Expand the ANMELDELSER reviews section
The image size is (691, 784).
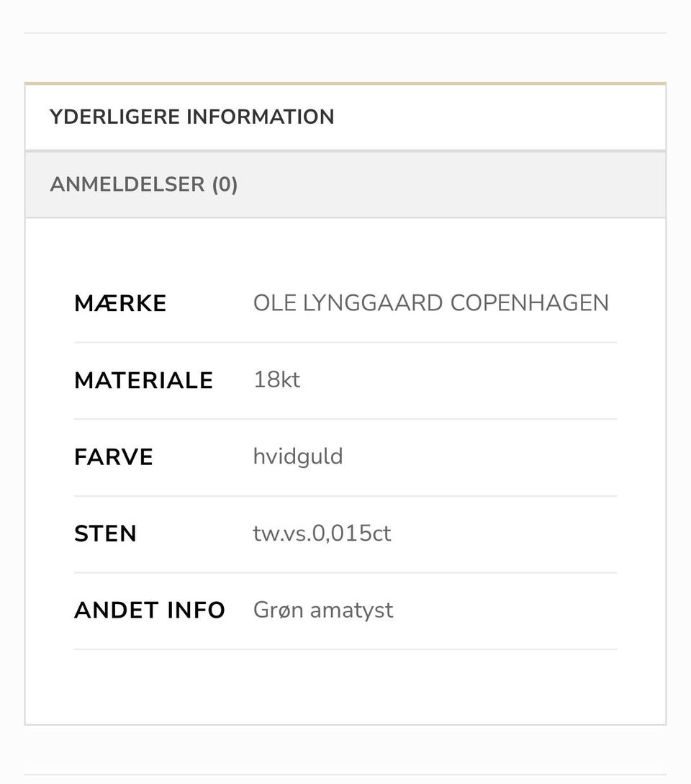coord(143,184)
